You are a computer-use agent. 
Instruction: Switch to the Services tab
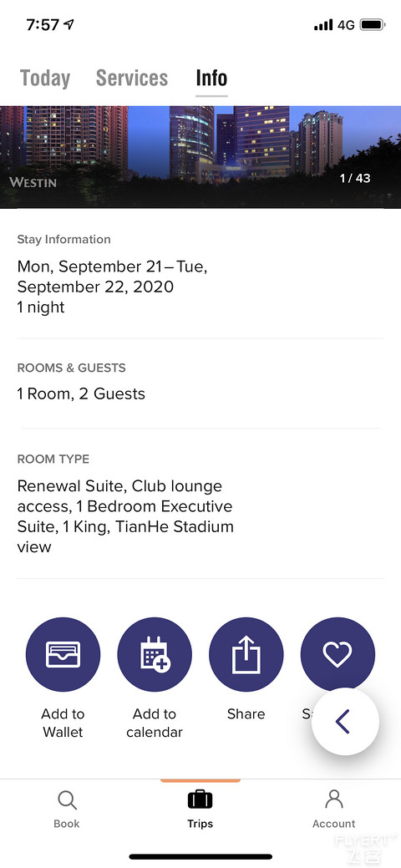click(132, 78)
